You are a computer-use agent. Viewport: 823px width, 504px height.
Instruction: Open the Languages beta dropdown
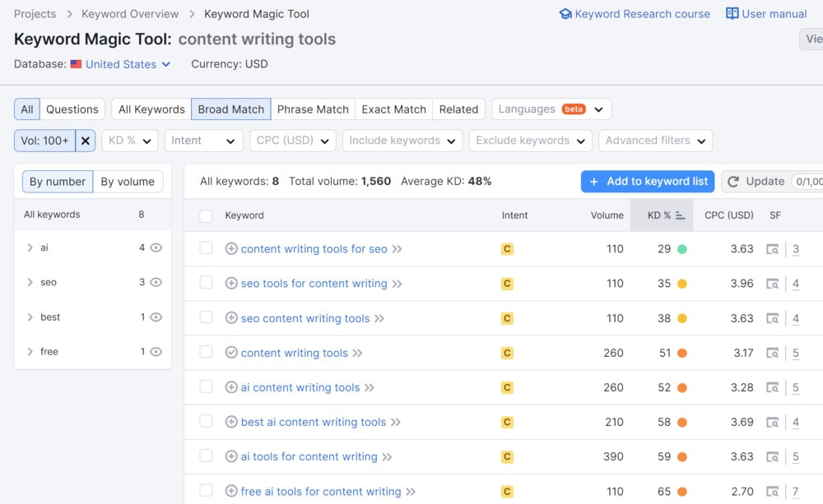coord(551,109)
